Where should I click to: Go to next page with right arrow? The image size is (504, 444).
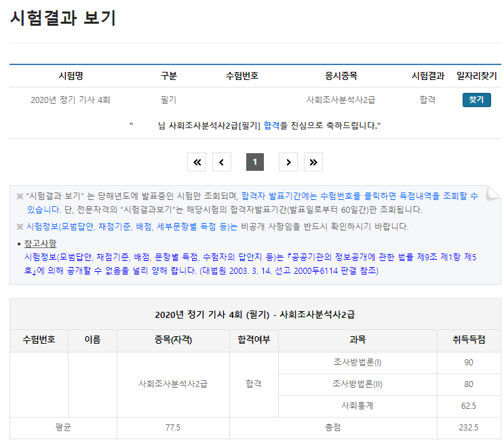pos(288,162)
